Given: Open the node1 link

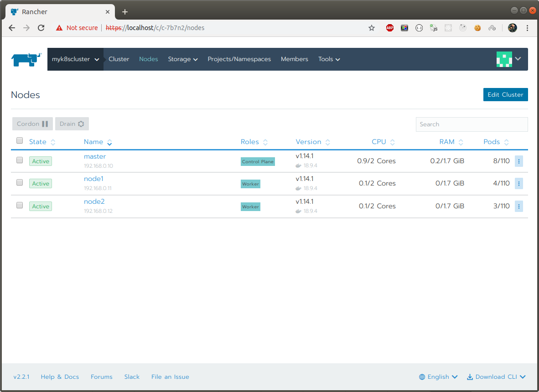Looking at the screenshot, I should [x=93, y=179].
